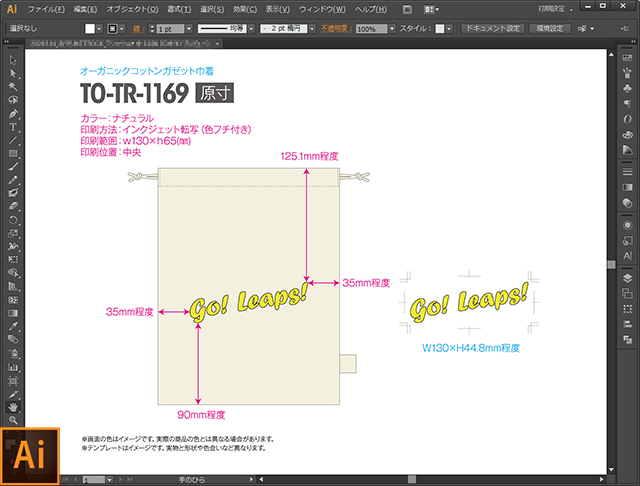The image size is (640, 486).
Task: Select the Eyedropper tool
Action: pyautogui.click(x=13, y=326)
